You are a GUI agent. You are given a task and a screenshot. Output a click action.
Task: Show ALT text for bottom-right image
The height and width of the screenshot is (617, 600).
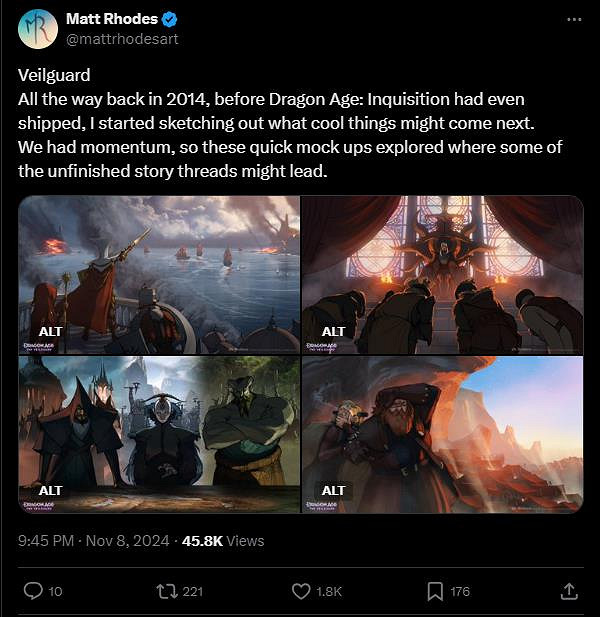pos(333,491)
